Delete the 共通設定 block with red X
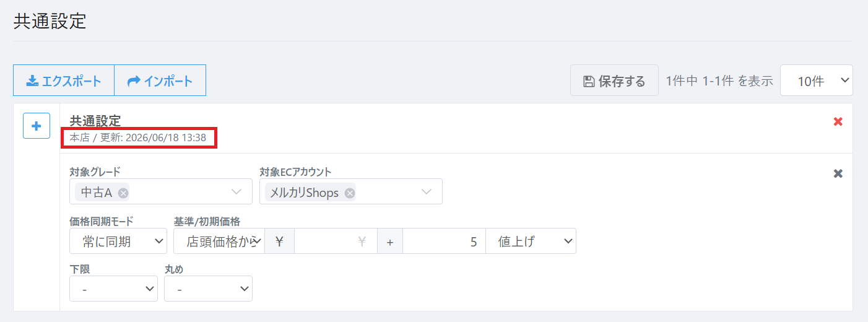 (838, 121)
